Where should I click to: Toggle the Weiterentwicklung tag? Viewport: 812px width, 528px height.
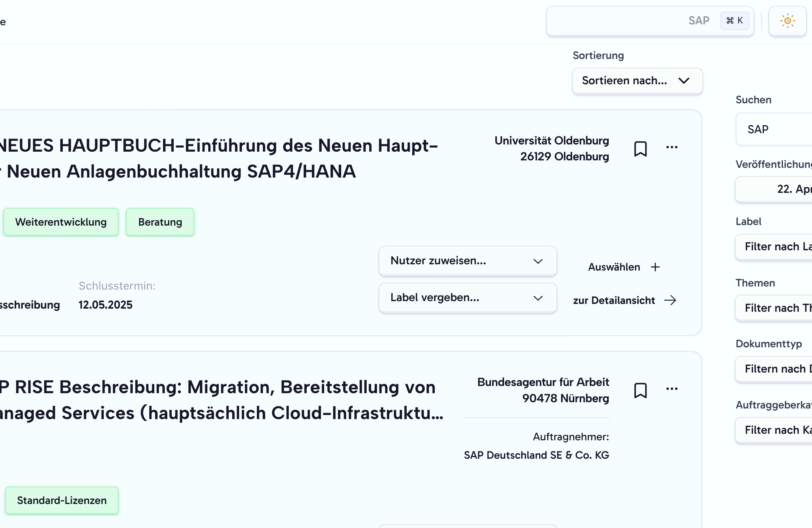point(61,222)
